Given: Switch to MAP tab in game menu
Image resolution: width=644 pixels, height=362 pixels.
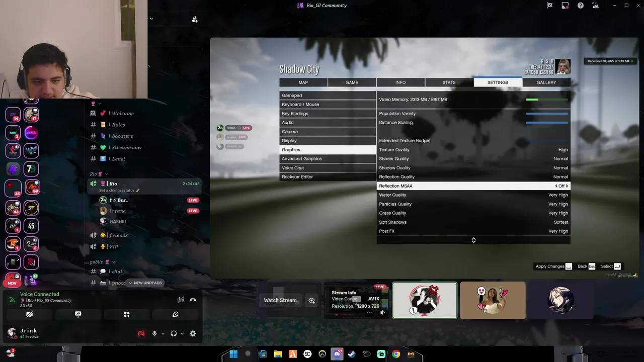Looking at the screenshot, I should pos(303,82).
